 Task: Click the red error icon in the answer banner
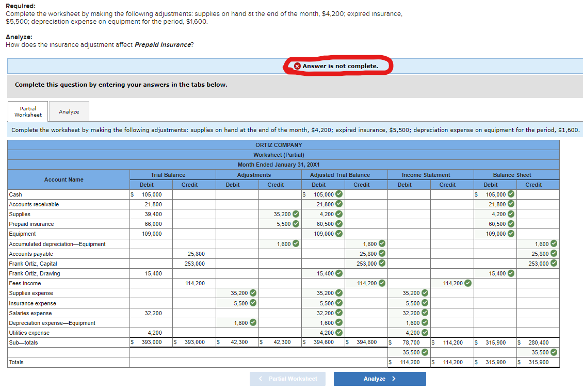pos(297,66)
